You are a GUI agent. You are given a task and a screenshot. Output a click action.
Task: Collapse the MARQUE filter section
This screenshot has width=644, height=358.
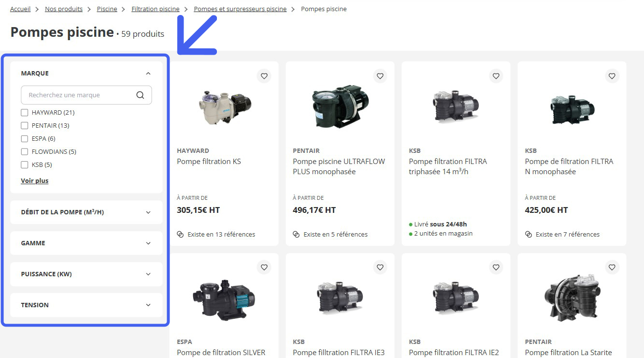(x=148, y=74)
